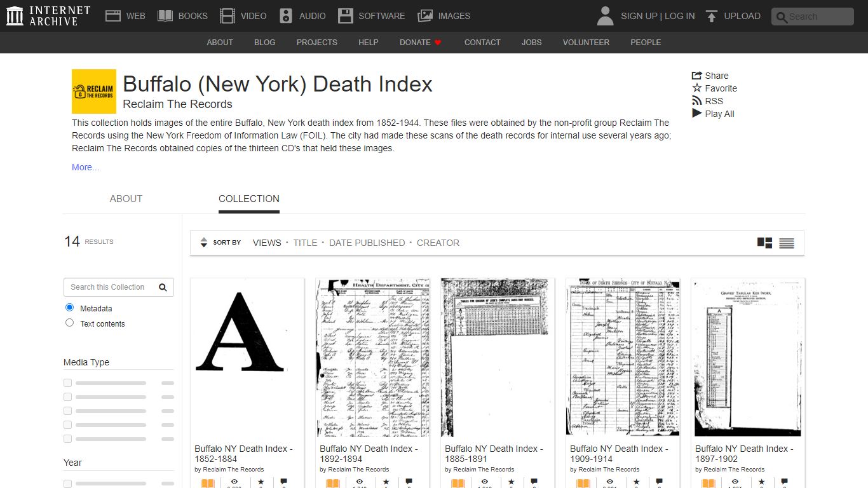Image resolution: width=868 pixels, height=488 pixels.
Task: Open the Contact link
Action: click(x=482, y=43)
